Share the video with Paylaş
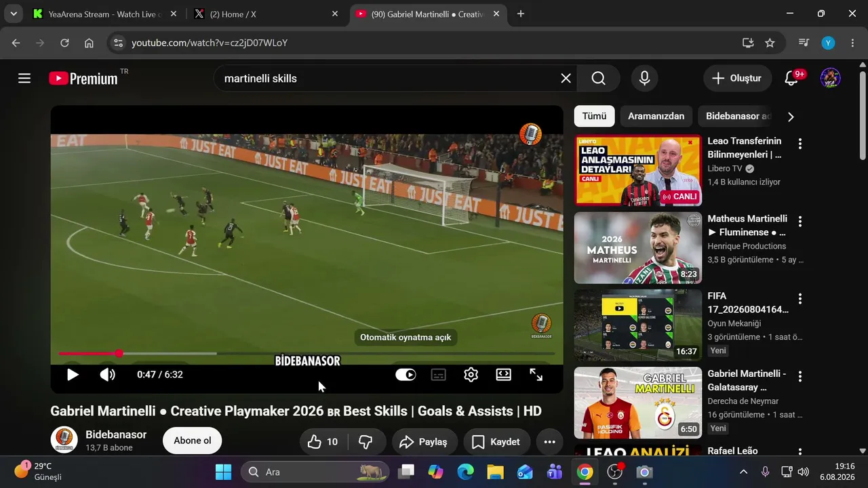This screenshot has width=868, height=488. [425, 442]
